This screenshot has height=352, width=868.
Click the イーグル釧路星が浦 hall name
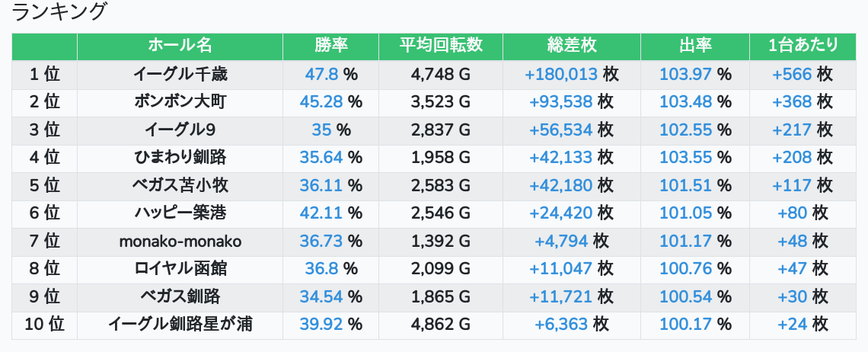coord(180,325)
